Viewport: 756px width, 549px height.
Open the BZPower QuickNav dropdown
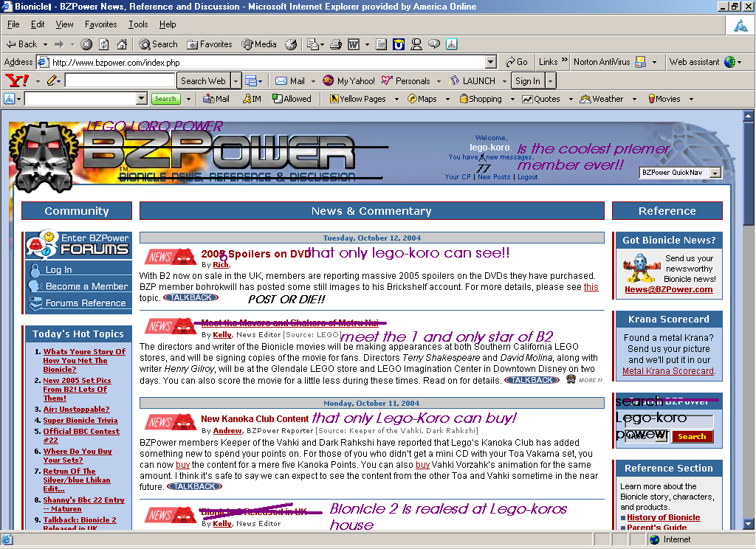[x=680, y=173]
